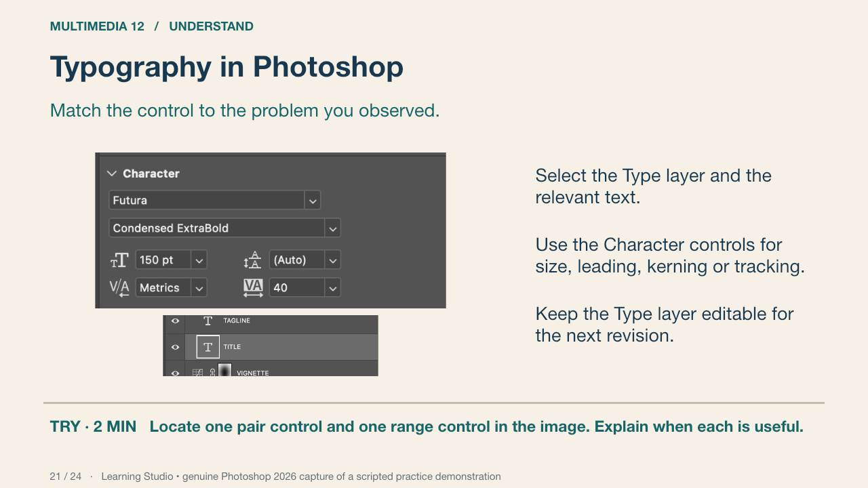
Task: Collapse the Character section
Action: click(x=112, y=174)
